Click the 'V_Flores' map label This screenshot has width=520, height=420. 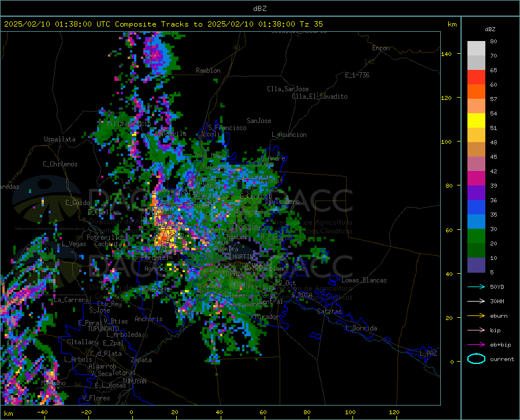96,398
